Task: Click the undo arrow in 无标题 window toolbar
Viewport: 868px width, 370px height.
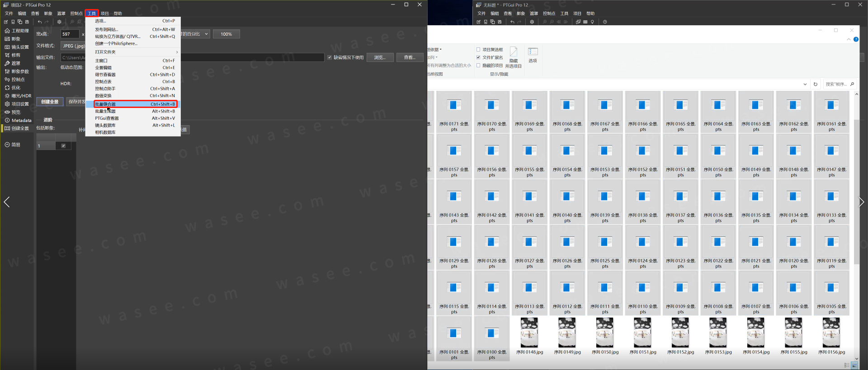Action: [x=512, y=22]
